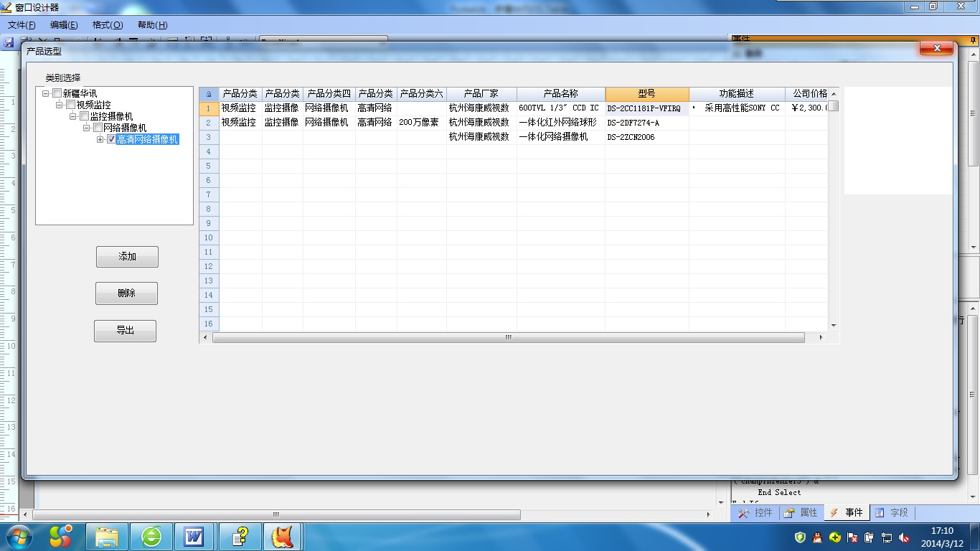Viewport: 980px width, 551px height.
Task: Select the DS-2ZCN2006 model cell
Action: point(647,137)
